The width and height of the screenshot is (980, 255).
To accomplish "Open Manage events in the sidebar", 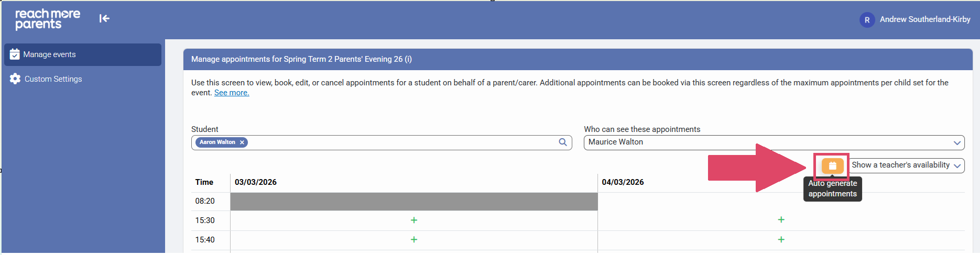I will (50, 54).
